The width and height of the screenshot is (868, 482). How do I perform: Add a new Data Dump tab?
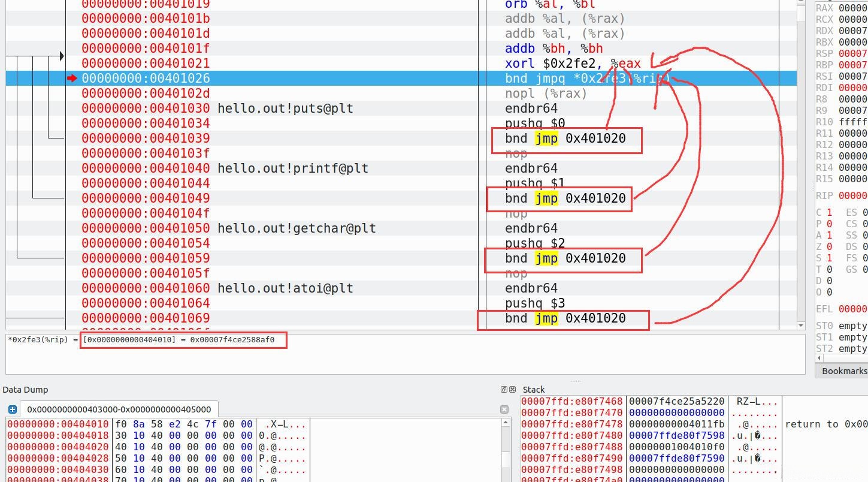tap(12, 409)
